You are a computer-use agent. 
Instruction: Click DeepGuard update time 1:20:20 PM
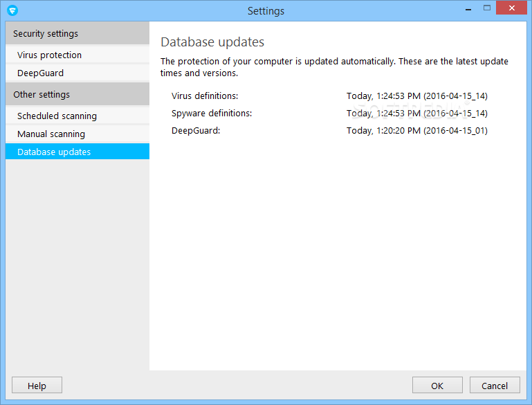417,130
